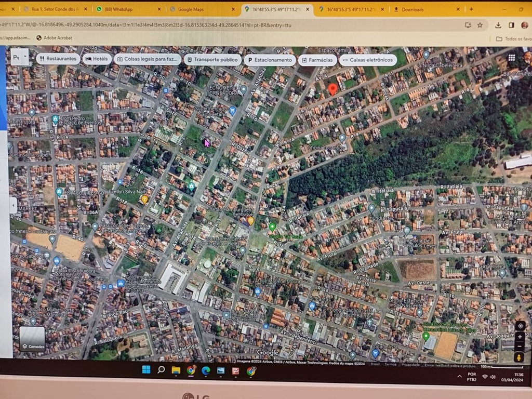Click the Nilda Cabelereira map pin

(x=426, y=55)
